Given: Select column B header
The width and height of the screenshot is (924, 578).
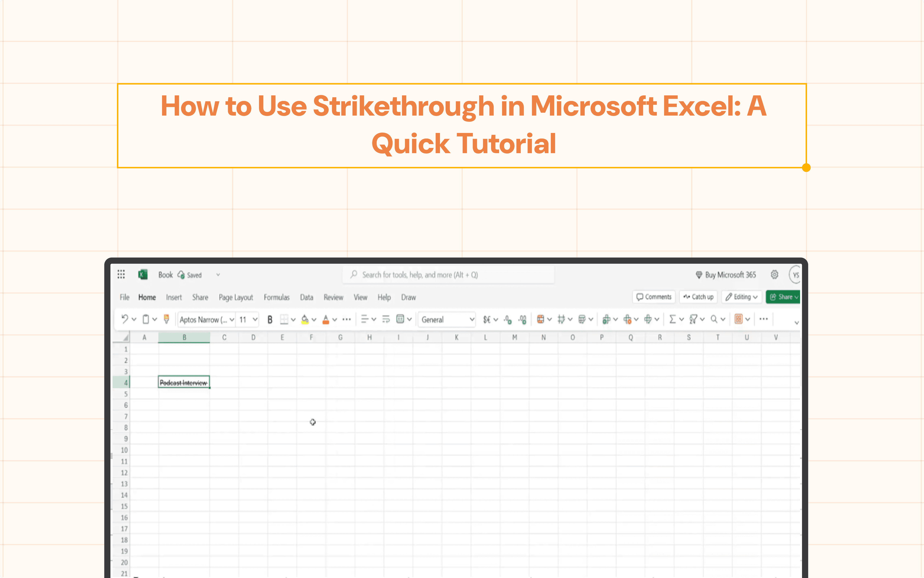Looking at the screenshot, I should 184,337.
